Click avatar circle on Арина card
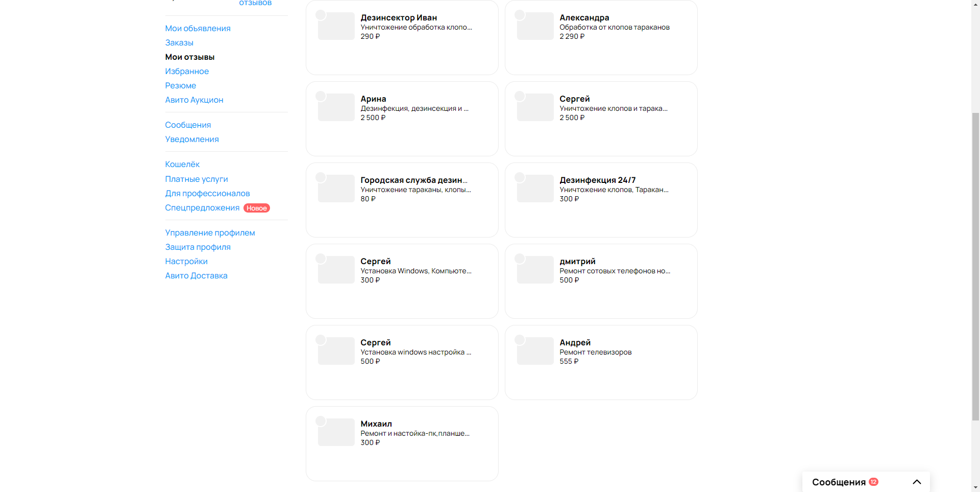 coord(321,96)
